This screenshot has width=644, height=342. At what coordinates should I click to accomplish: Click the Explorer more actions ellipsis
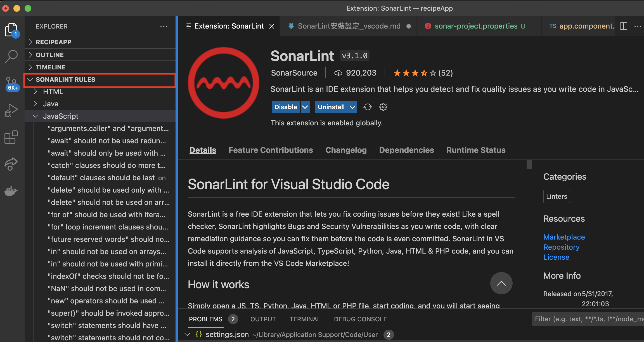click(164, 26)
